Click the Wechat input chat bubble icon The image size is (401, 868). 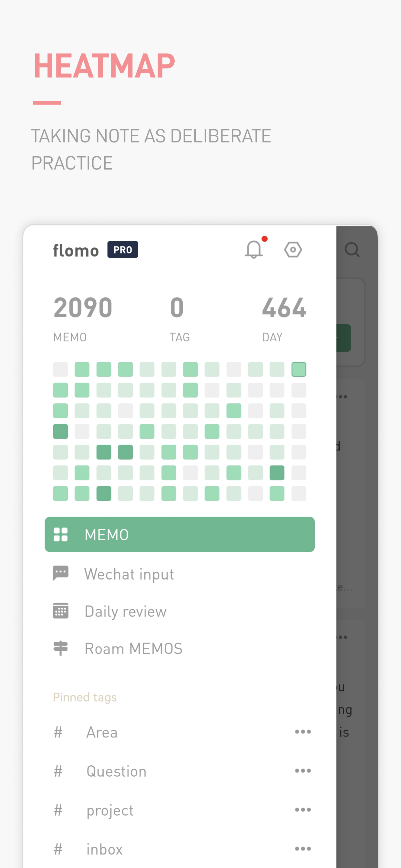click(x=61, y=573)
